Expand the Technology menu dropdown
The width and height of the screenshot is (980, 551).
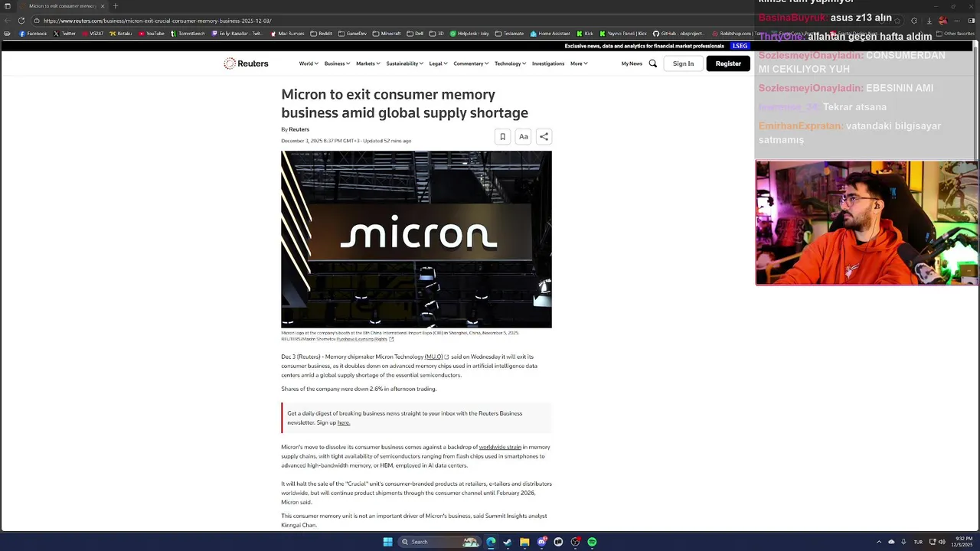click(510, 64)
